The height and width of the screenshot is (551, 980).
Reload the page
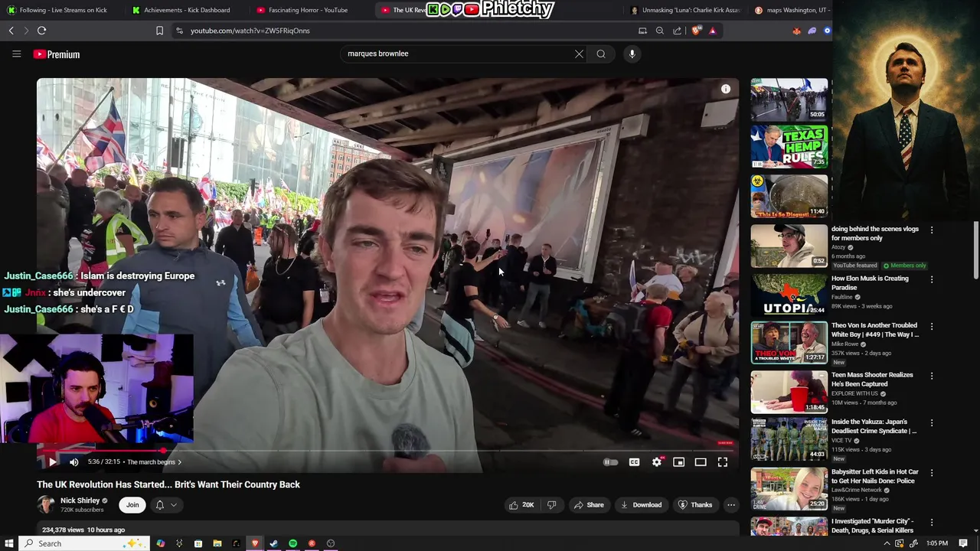pyautogui.click(x=42, y=31)
